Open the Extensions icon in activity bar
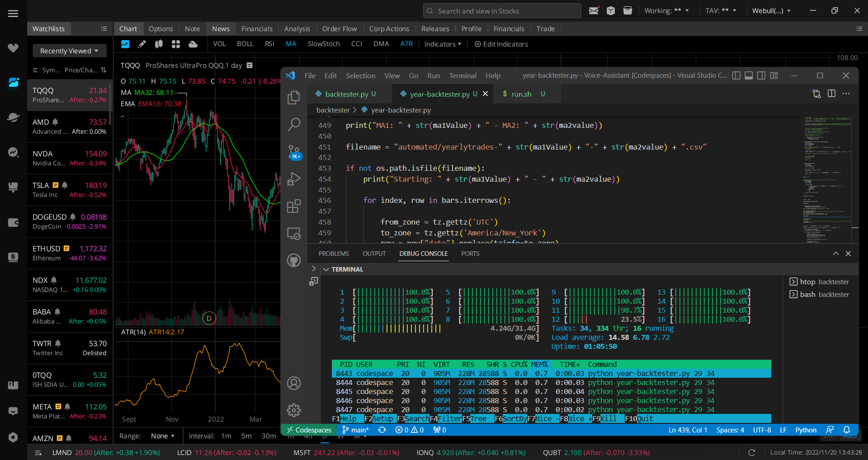This screenshot has width=868, height=460. [x=294, y=206]
